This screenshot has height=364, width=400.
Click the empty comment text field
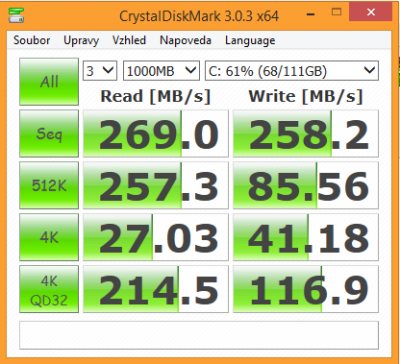(x=199, y=335)
